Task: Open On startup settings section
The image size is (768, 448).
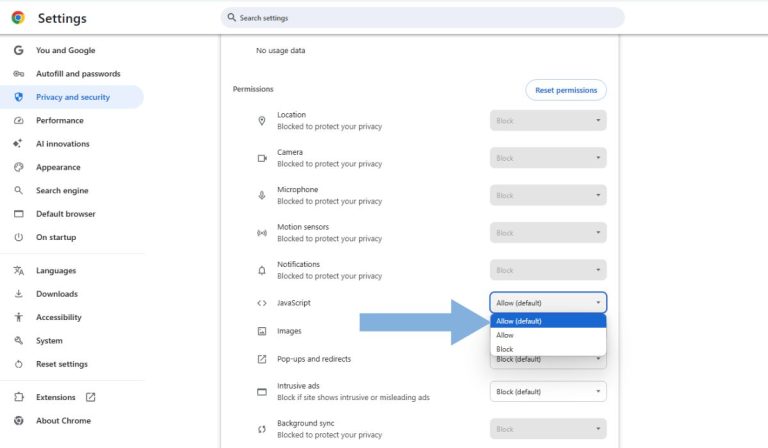Action: pos(56,237)
